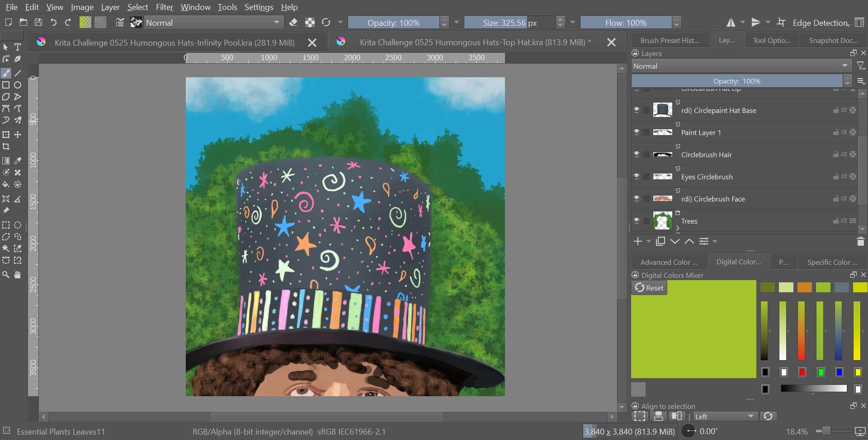Viewport: 868px width, 440px height.
Task: Open the Align to selection Left dropdown
Action: click(x=724, y=416)
